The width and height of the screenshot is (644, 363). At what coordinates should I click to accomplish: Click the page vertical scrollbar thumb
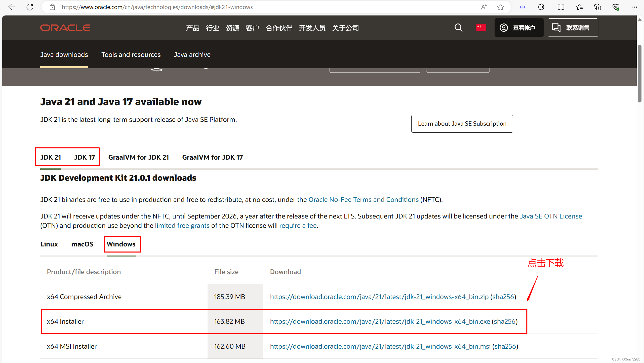point(640,74)
